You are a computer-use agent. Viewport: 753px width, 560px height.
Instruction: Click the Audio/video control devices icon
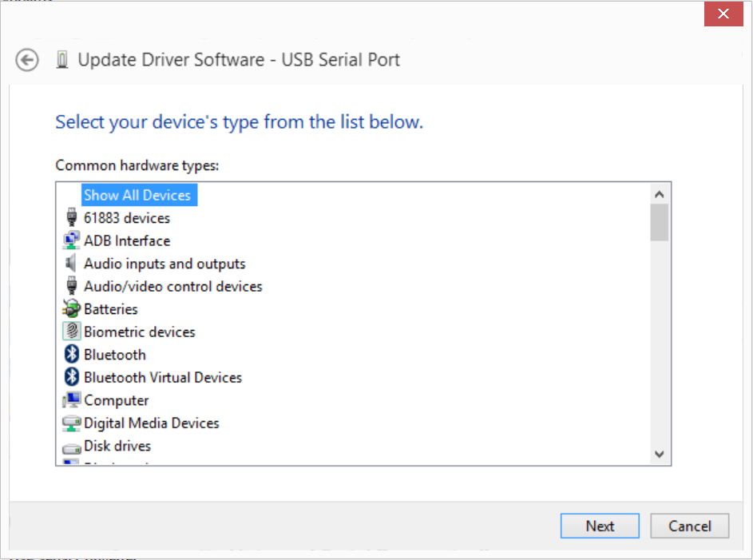click(x=72, y=286)
